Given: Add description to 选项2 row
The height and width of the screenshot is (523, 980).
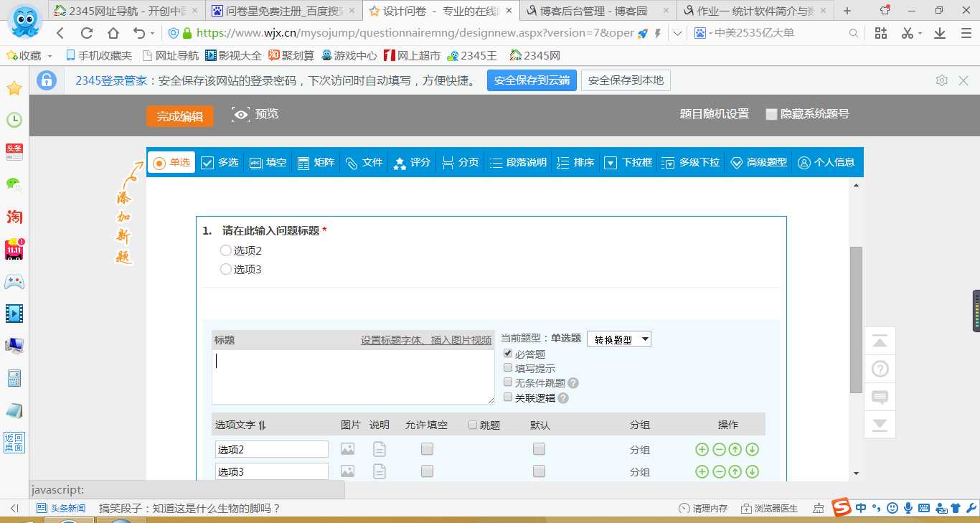Looking at the screenshot, I should [380, 449].
